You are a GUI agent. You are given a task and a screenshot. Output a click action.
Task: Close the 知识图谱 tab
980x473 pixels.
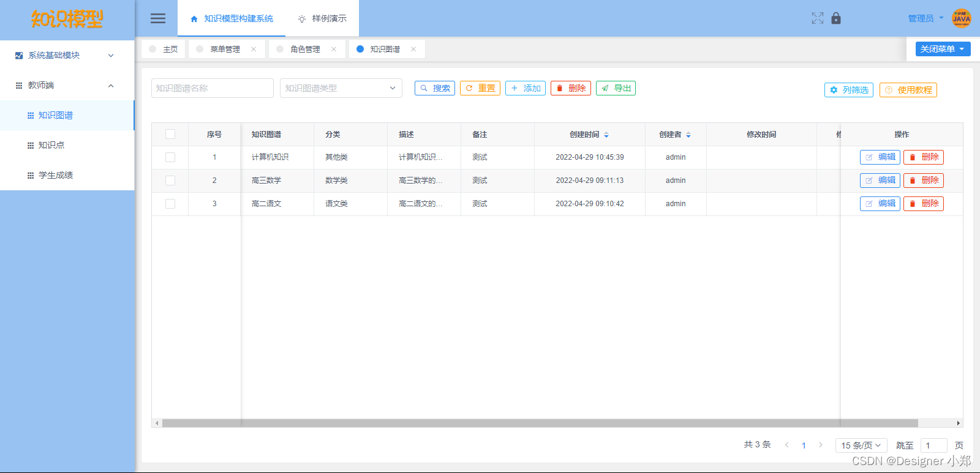413,49
